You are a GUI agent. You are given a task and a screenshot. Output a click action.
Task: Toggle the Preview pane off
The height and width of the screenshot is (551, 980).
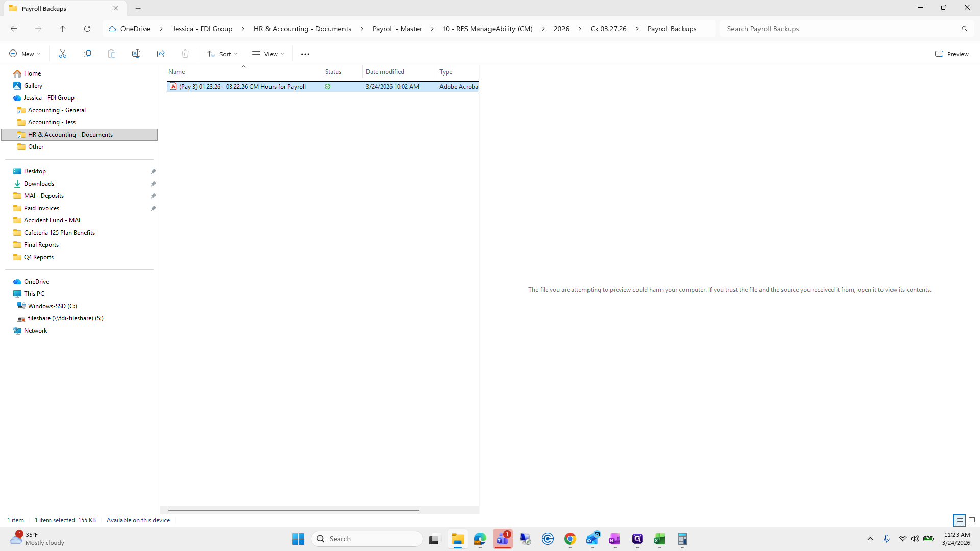(952, 54)
